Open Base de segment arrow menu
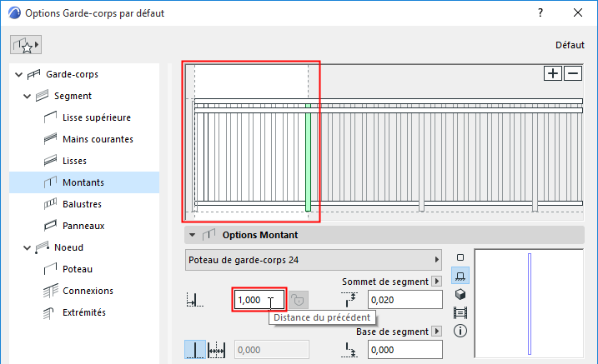 pos(437,332)
